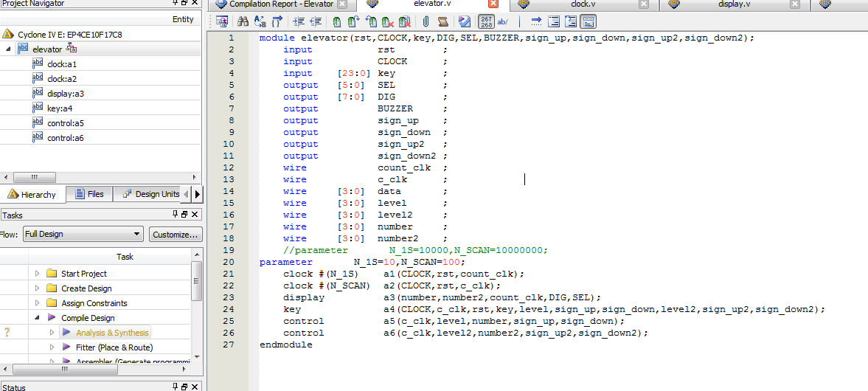868x391 pixels.
Task: Click the scroll-shaped template icon
Action: pyautogui.click(x=442, y=22)
